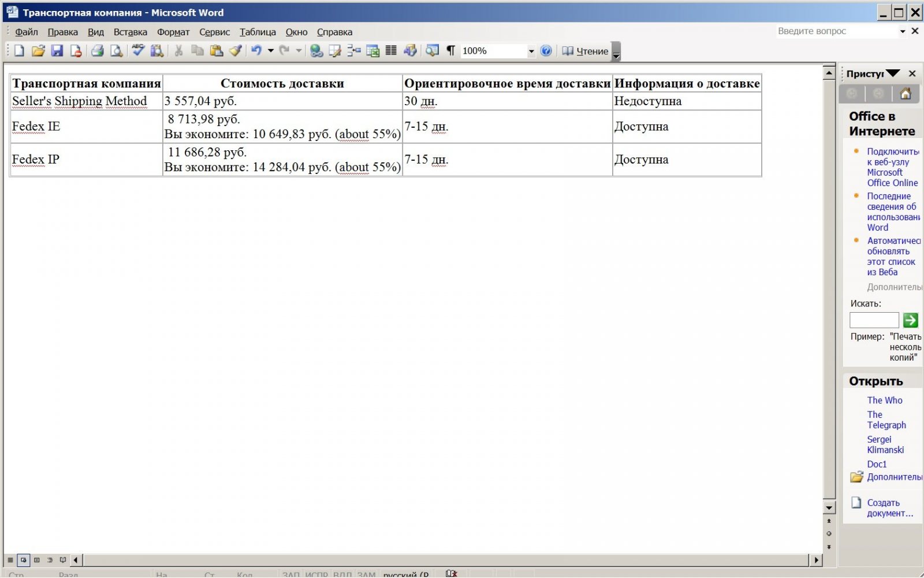Show the Drawing toolbar
This screenshot has height=578, width=924.
click(x=410, y=51)
